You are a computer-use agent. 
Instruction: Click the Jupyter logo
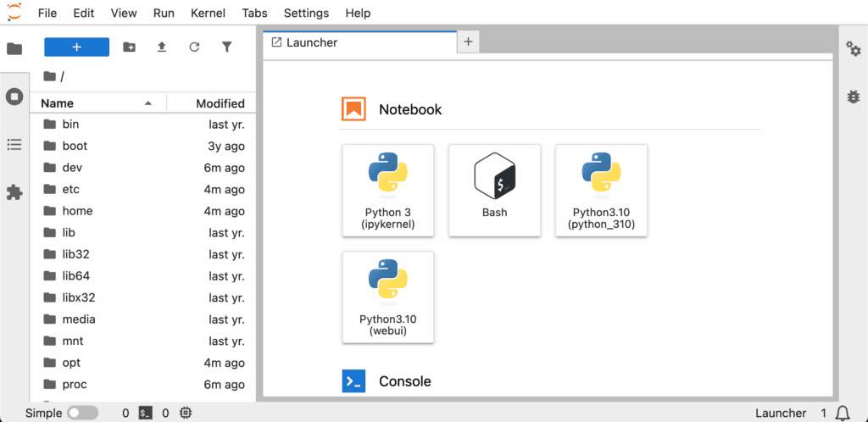pyautogui.click(x=14, y=12)
